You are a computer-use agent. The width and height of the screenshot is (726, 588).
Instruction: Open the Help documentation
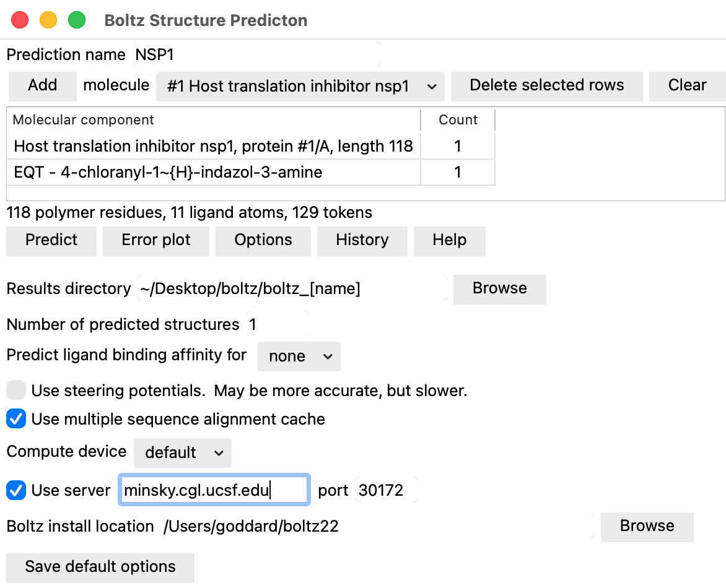click(x=449, y=240)
